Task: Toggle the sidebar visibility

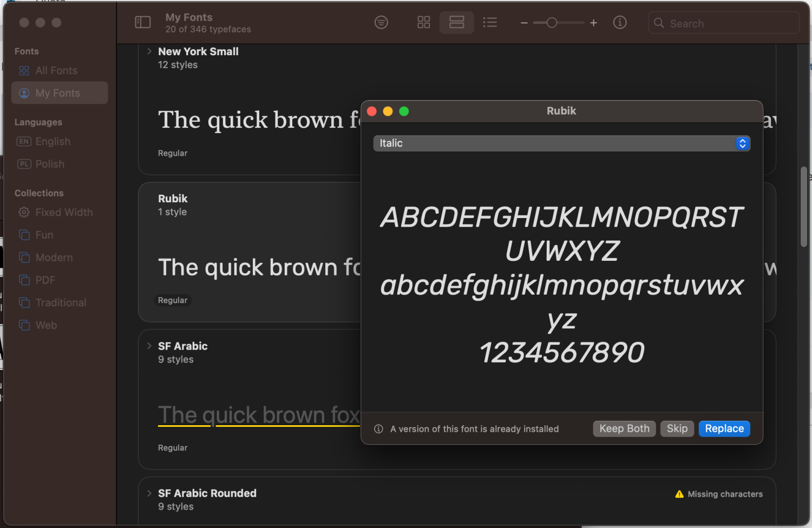Action: click(x=142, y=22)
